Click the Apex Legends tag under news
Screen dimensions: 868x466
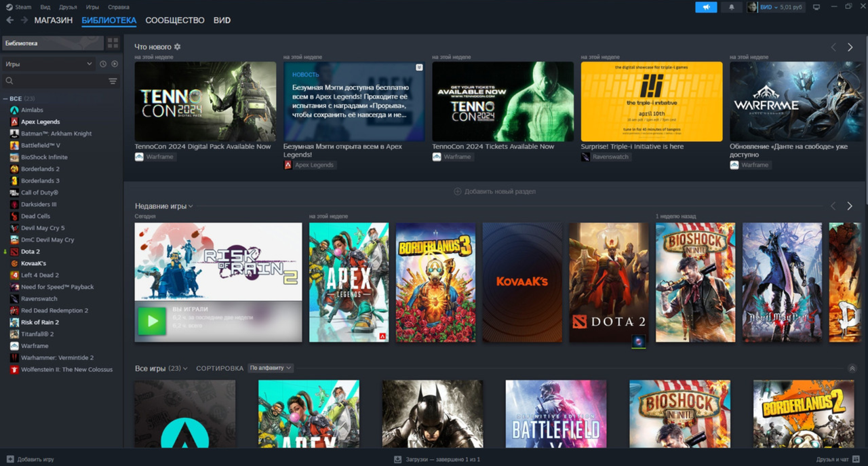click(309, 165)
